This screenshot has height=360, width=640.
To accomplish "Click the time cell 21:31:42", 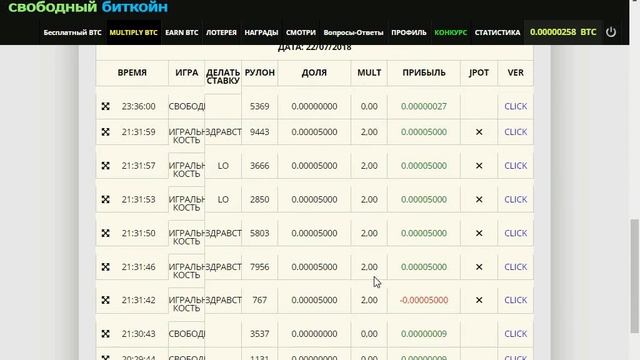I will click(x=138, y=300).
